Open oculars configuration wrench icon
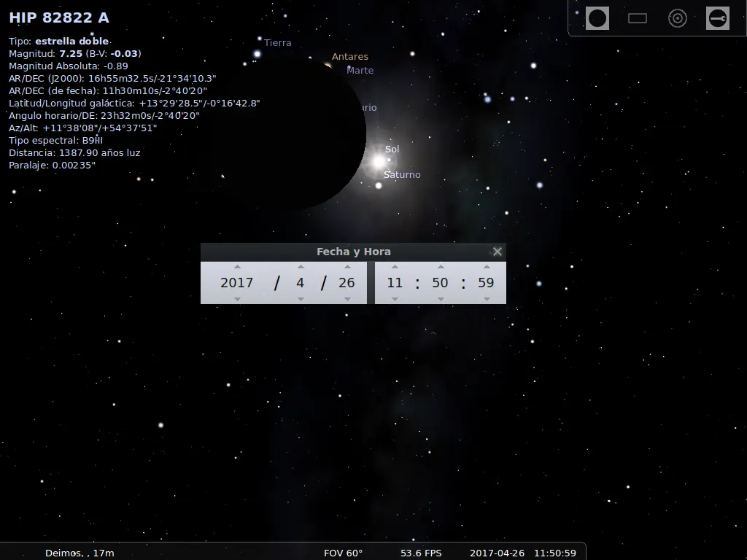Viewport: 747px width, 560px height. tap(718, 18)
